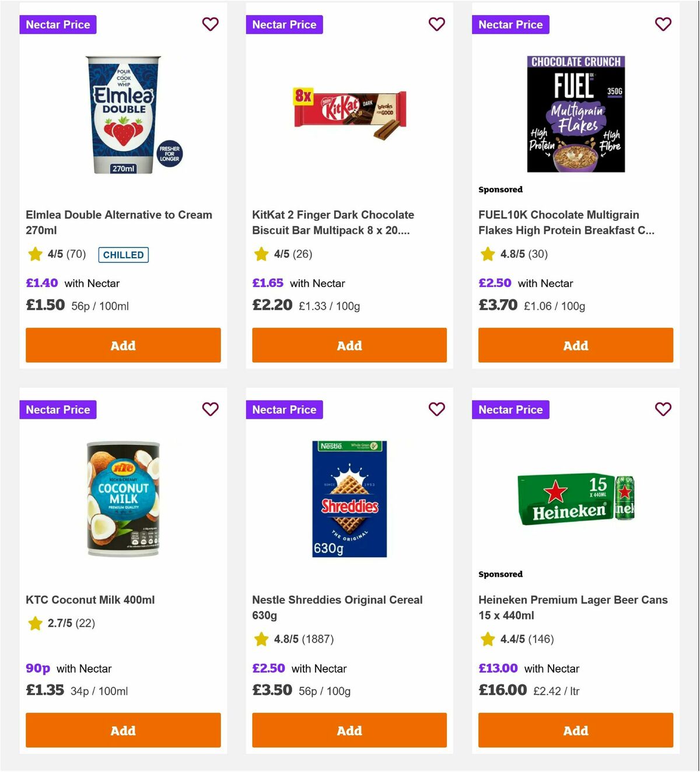Click the Sponsored label on FUEL10K listing
This screenshot has width=700, height=772.
(500, 190)
